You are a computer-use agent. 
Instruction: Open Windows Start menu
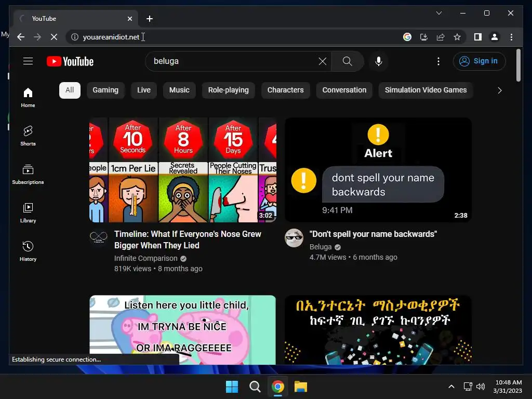coord(232,387)
